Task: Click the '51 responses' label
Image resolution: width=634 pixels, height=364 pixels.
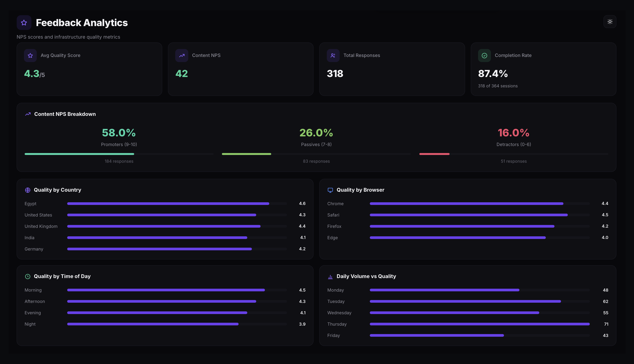Action: 514,161
